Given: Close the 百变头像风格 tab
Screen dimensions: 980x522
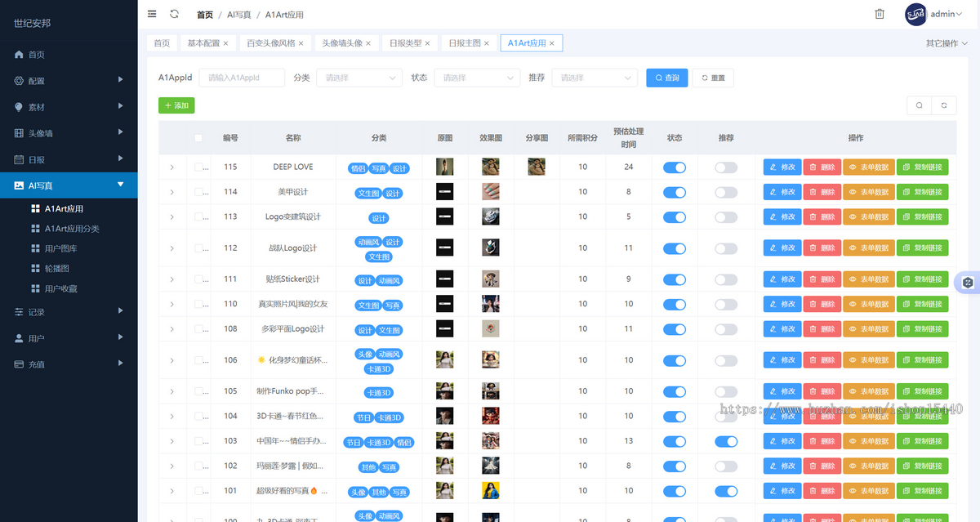Looking at the screenshot, I should 301,43.
